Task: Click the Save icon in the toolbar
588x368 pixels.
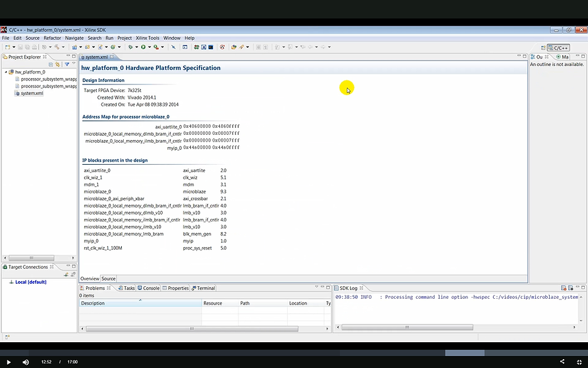Action: (20, 47)
